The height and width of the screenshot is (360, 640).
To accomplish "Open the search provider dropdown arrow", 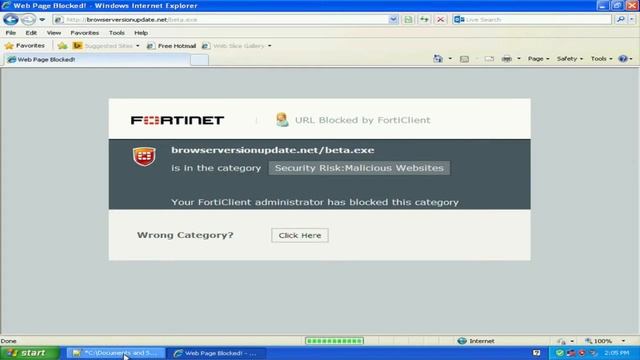I will [x=632, y=20].
